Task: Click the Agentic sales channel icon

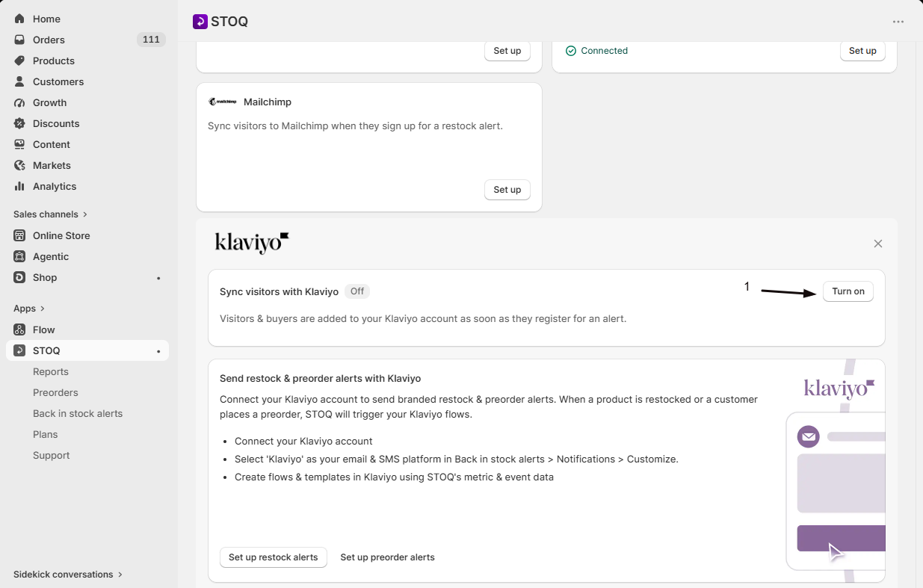Action: pos(19,256)
